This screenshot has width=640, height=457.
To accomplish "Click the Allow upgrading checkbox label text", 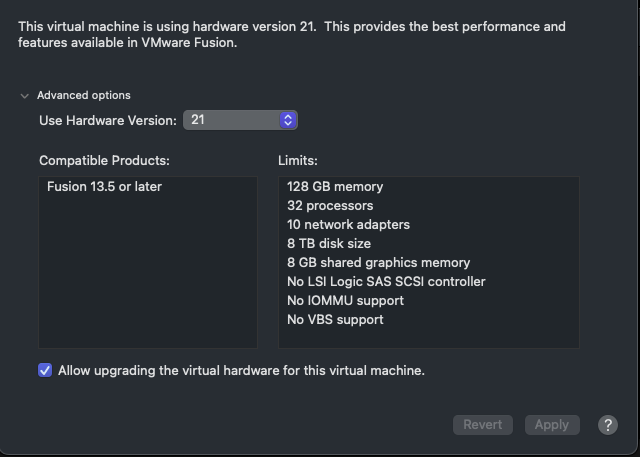I will point(241,370).
